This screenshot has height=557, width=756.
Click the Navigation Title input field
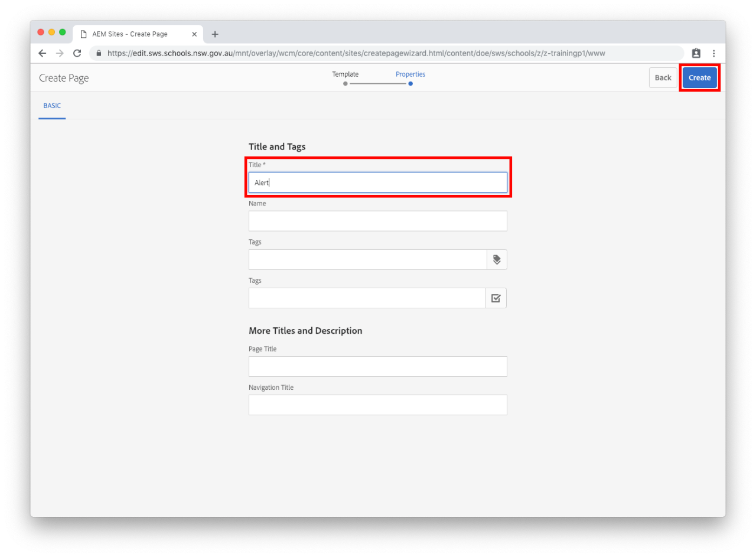[378, 405]
